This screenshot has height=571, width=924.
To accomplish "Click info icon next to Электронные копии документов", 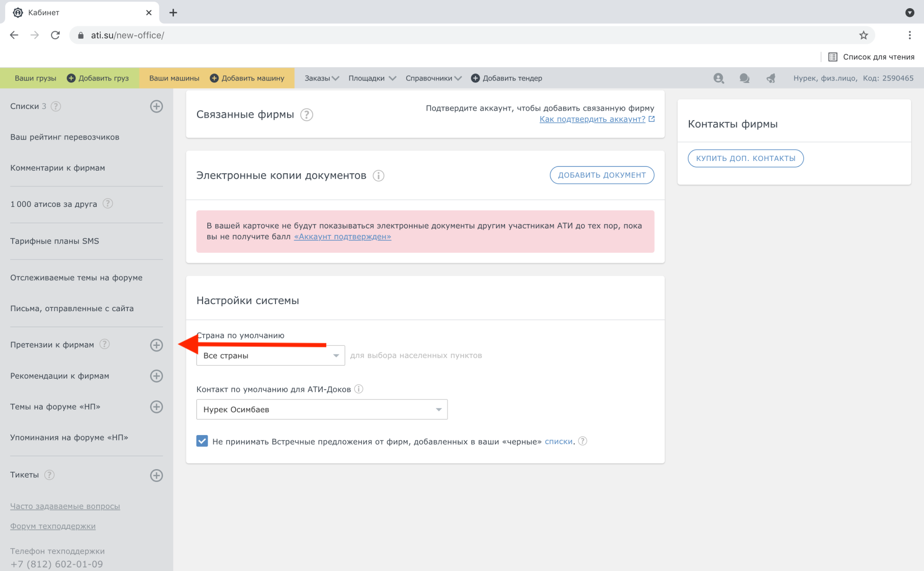I will click(378, 176).
